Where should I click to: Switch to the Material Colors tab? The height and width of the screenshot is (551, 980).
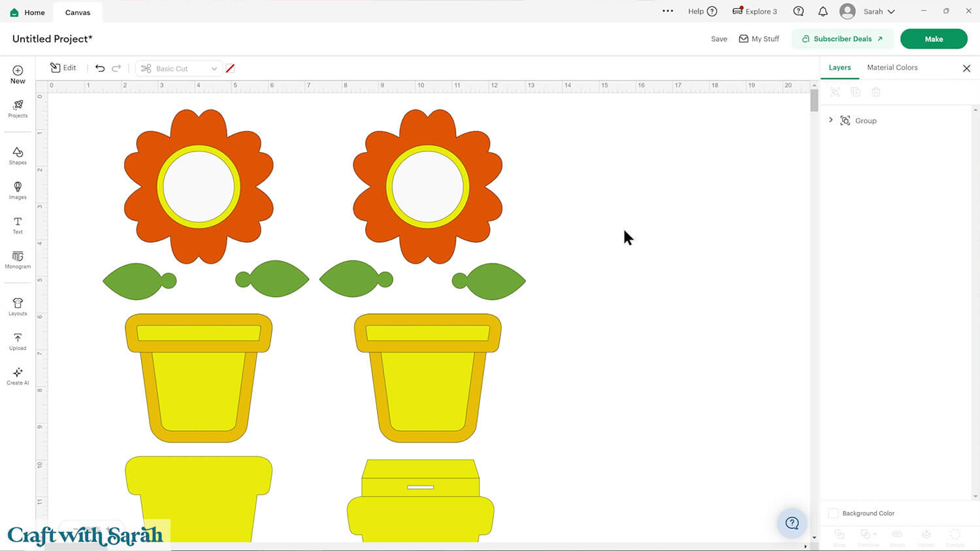[892, 68]
